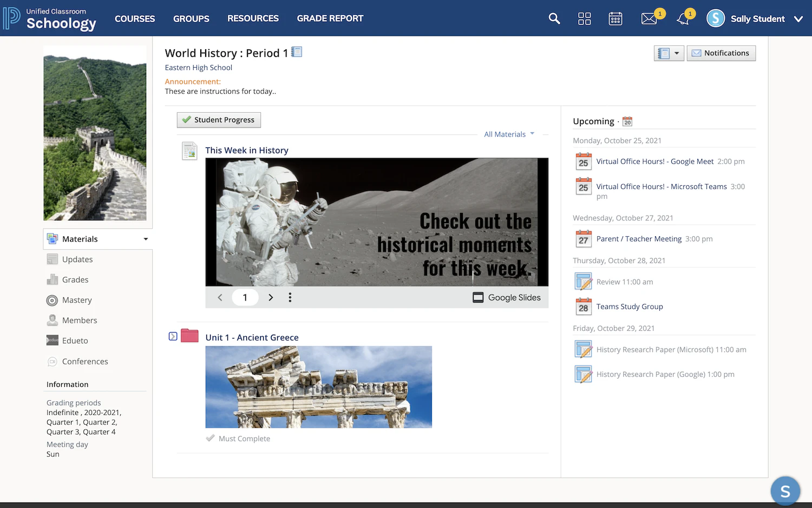Viewport: 812px width, 508px height.
Task: Open the notifications bell icon
Action: click(x=683, y=18)
